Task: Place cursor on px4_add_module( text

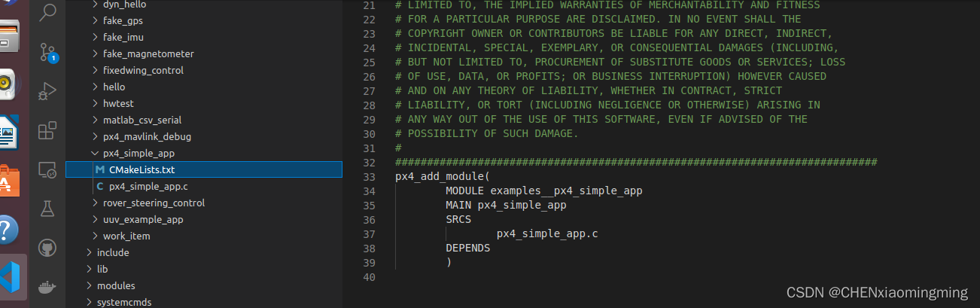Action: pyautogui.click(x=443, y=177)
